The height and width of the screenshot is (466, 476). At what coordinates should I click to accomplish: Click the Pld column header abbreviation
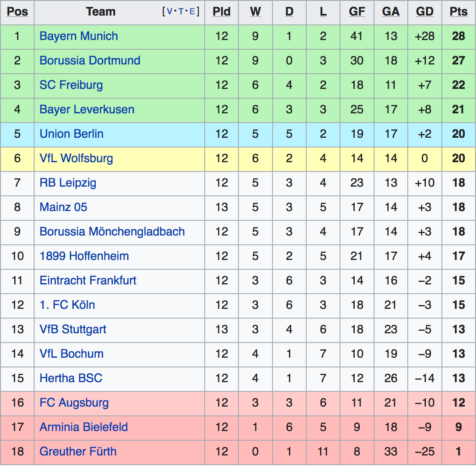pyautogui.click(x=221, y=12)
